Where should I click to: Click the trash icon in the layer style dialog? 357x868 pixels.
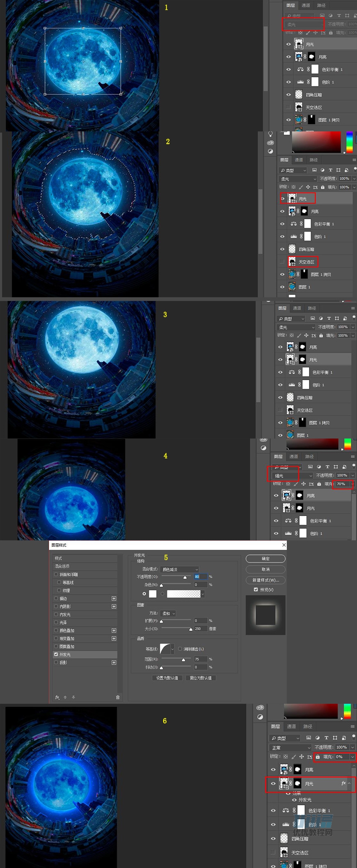[118, 697]
